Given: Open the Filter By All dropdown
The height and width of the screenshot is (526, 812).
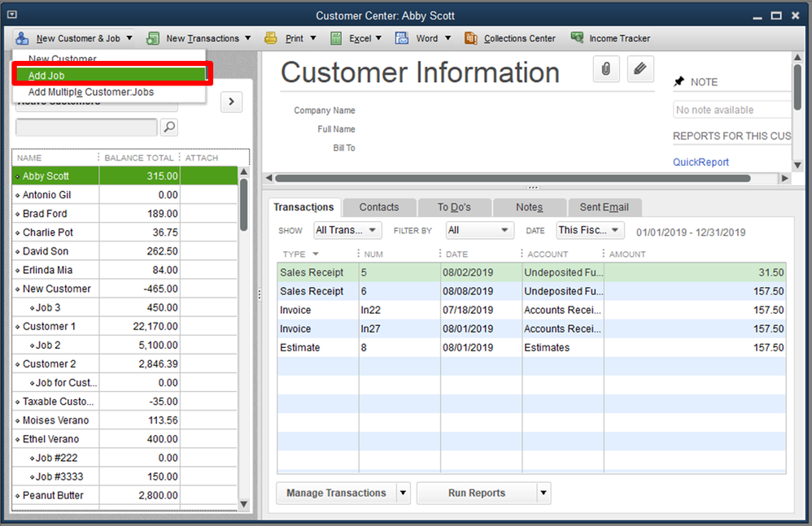Looking at the screenshot, I should 479,230.
